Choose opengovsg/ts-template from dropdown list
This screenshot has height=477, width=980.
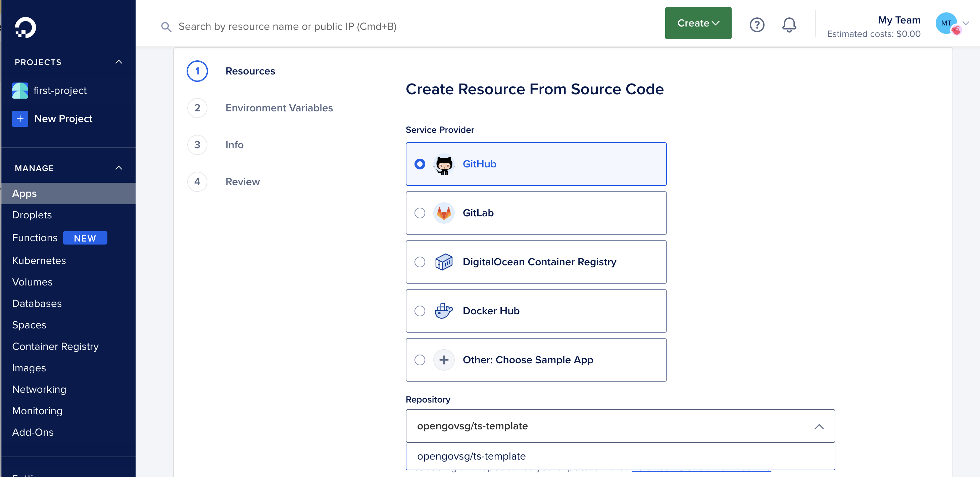[620, 456]
